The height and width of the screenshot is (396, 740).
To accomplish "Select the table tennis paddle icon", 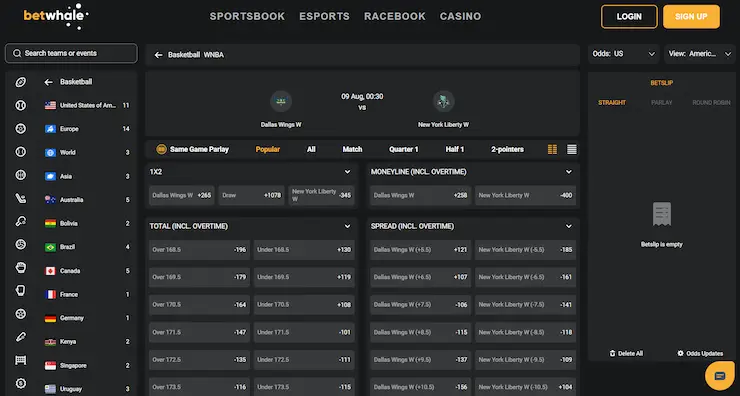I will click(20, 221).
